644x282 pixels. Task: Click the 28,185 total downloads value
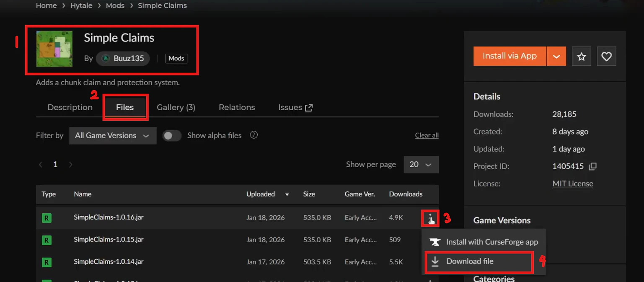click(x=564, y=114)
